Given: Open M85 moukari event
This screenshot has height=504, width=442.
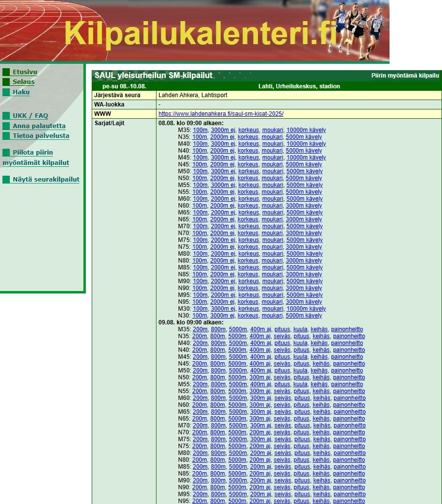Looking at the screenshot, I should click(x=273, y=267).
